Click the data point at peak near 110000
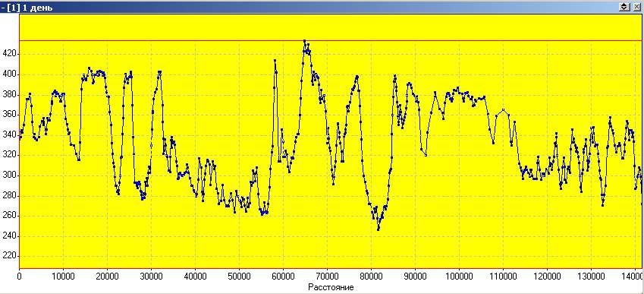 coord(503,109)
